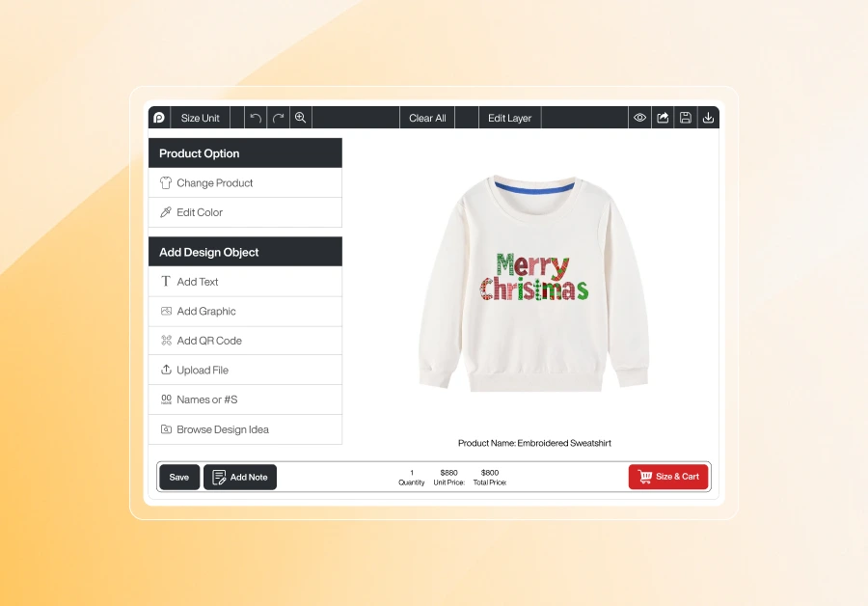Choose Add Graphic option
This screenshot has height=606, width=868.
245,312
